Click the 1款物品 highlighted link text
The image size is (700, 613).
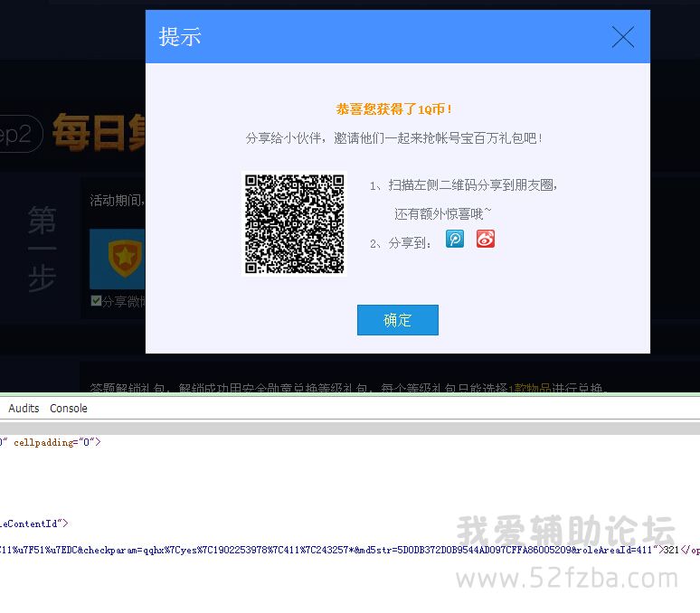pyautogui.click(x=528, y=389)
